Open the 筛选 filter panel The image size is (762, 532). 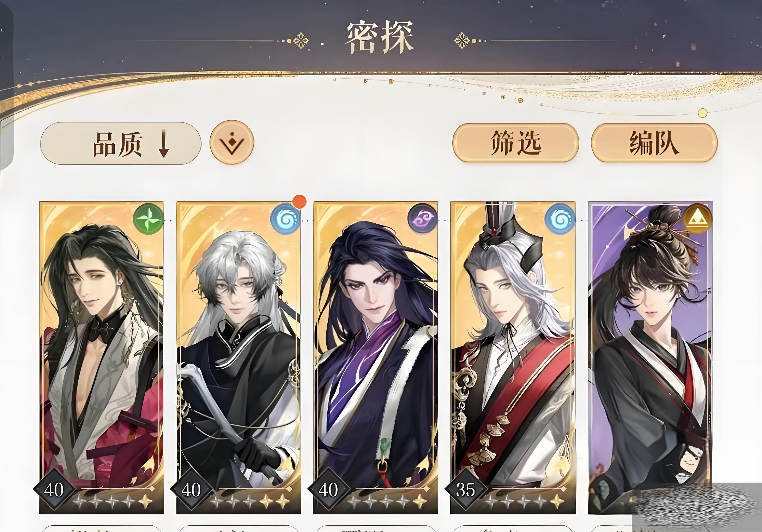(516, 143)
